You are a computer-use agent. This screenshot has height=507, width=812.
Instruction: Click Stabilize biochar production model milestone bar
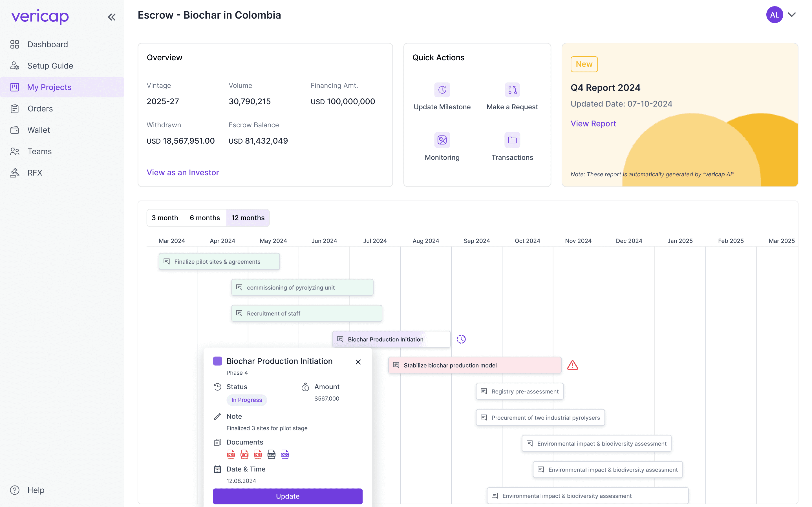point(475,365)
